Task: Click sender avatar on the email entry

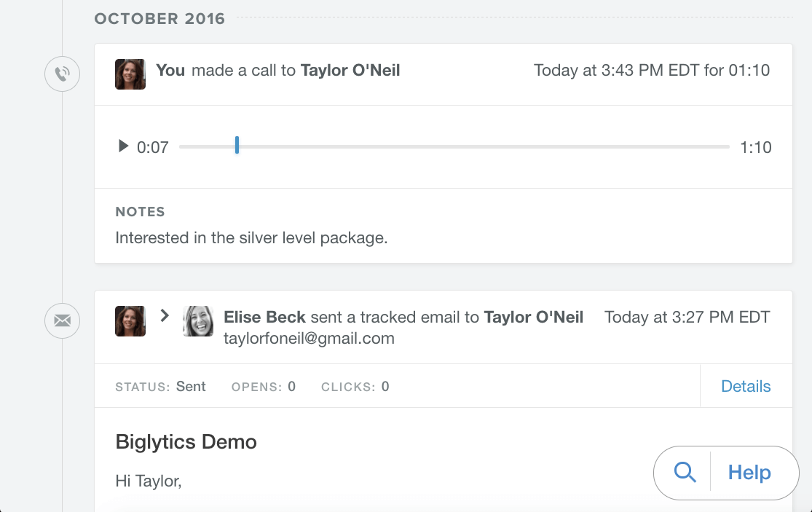Action: pyautogui.click(x=130, y=321)
